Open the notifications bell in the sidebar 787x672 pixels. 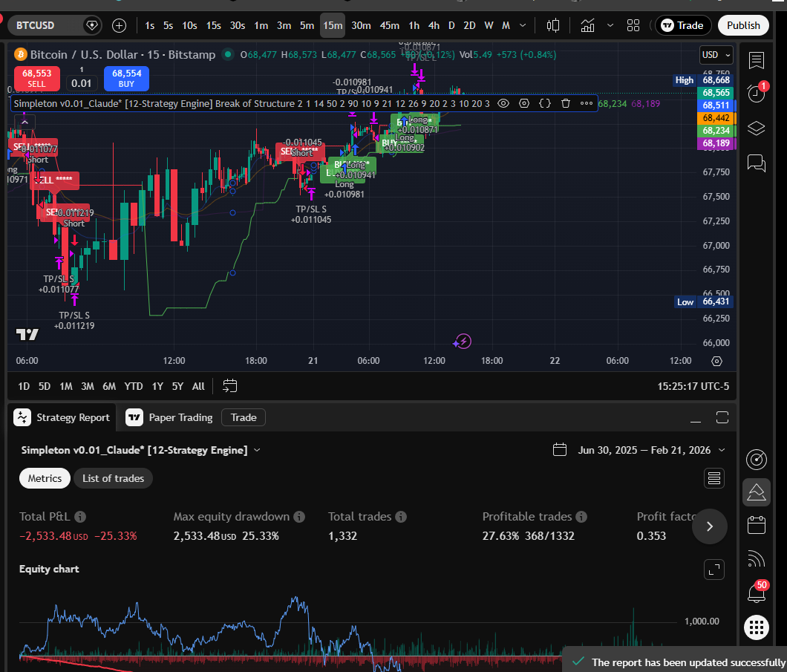point(756,593)
